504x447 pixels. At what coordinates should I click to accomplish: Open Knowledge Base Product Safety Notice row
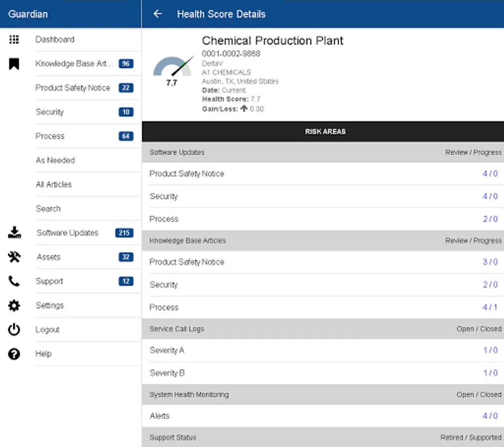323,262
